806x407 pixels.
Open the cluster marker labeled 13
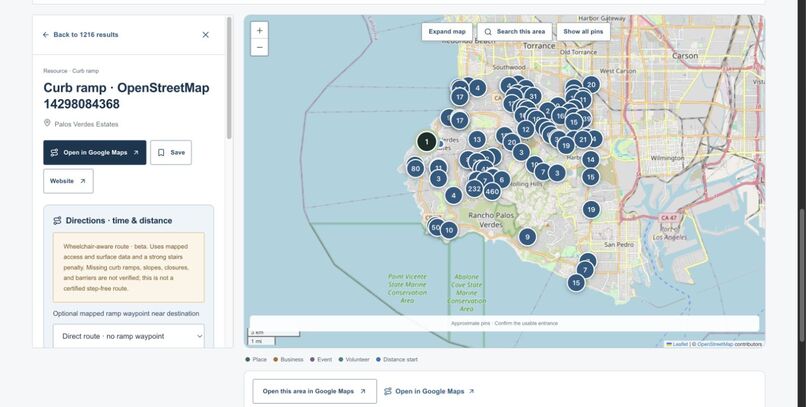[477, 139]
